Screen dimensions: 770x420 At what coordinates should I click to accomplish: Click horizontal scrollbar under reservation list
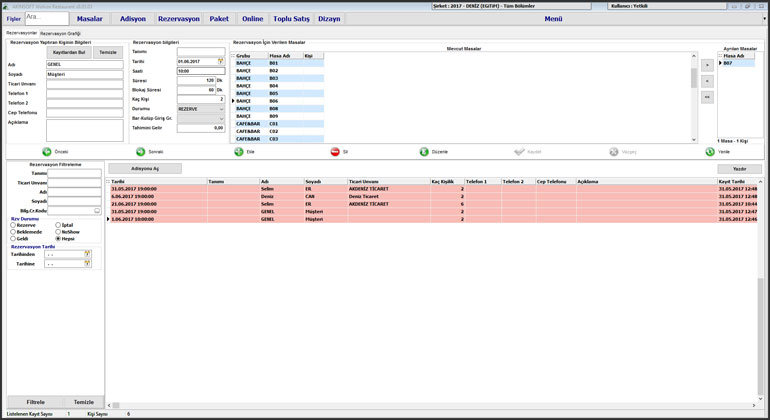430,405
